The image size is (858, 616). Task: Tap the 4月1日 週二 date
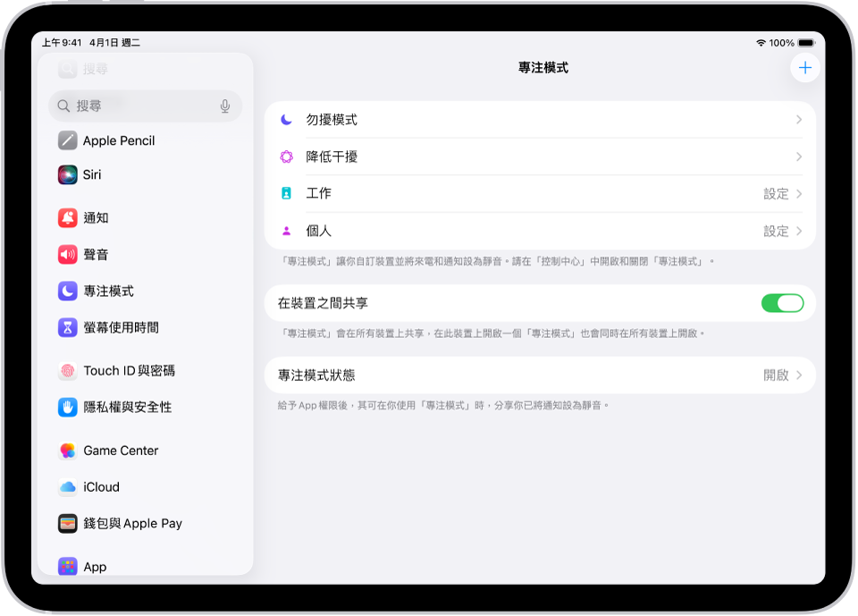pos(115,43)
